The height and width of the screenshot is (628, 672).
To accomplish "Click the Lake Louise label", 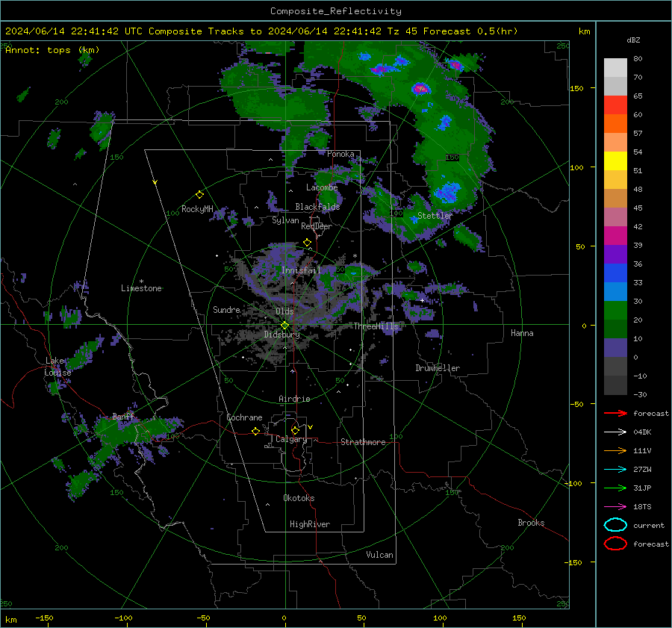I will pos(58,367).
